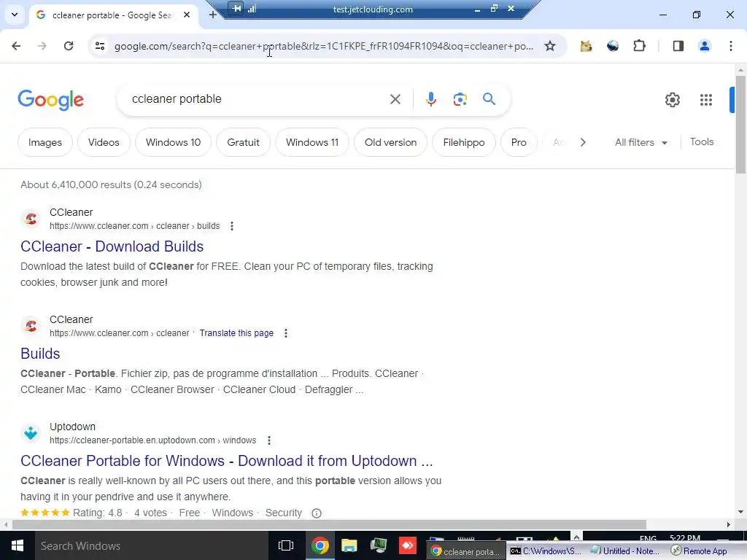
Task: Open the search Tools options
Action: [702, 142]
